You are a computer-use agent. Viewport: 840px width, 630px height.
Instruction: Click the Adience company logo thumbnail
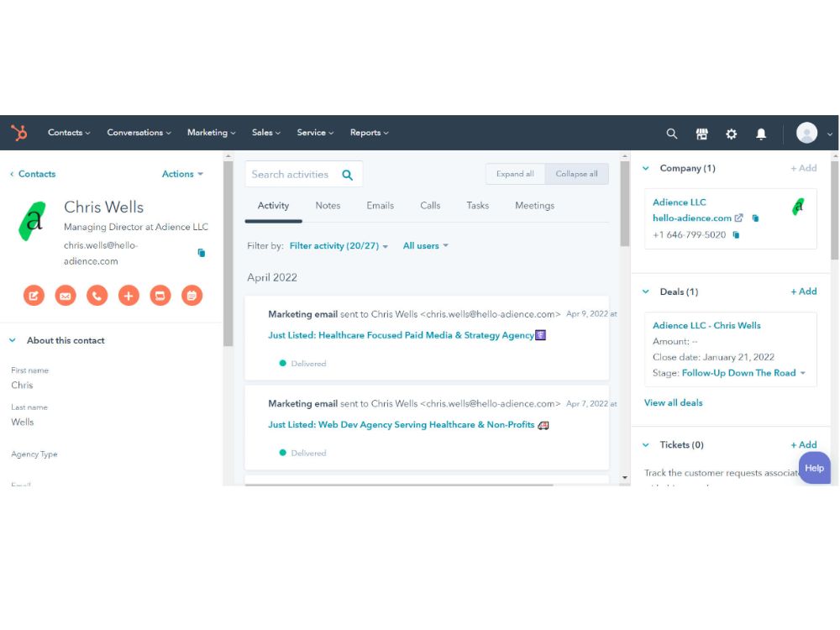pos(798,207)
